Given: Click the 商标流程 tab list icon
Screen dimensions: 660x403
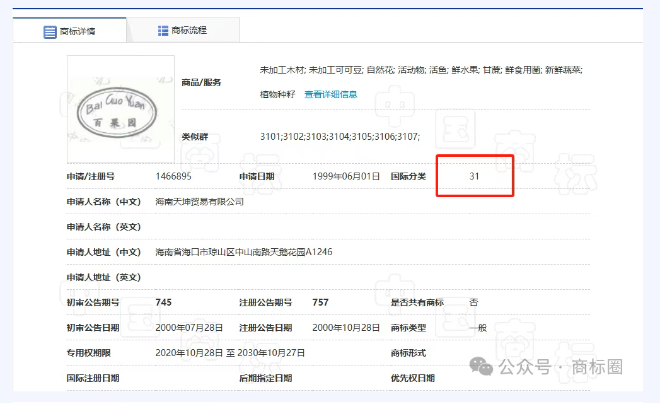Looking at the screenshot, I should coord(163,31).
